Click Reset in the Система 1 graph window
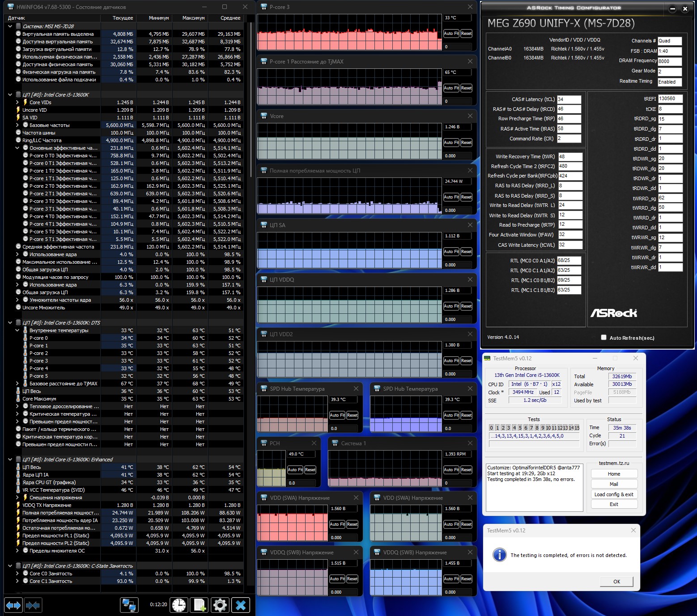The width and height of the screenshot is (697, 616). click(466, 470)
